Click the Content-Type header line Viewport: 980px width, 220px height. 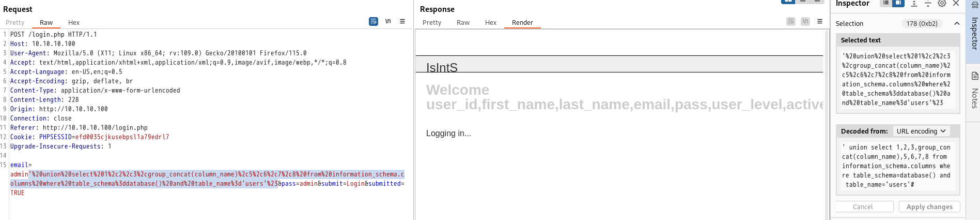95,91
